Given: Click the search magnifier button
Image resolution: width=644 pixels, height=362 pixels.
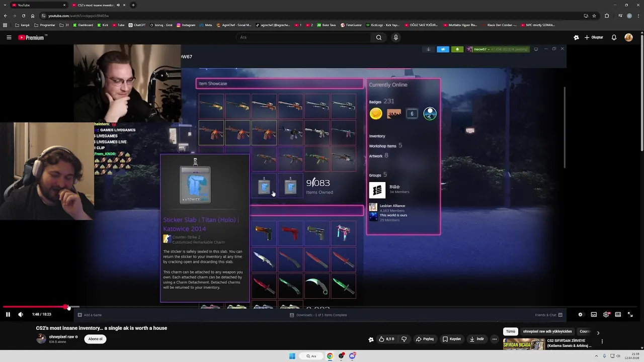Looking at the screenshot, I should (379, 37).
